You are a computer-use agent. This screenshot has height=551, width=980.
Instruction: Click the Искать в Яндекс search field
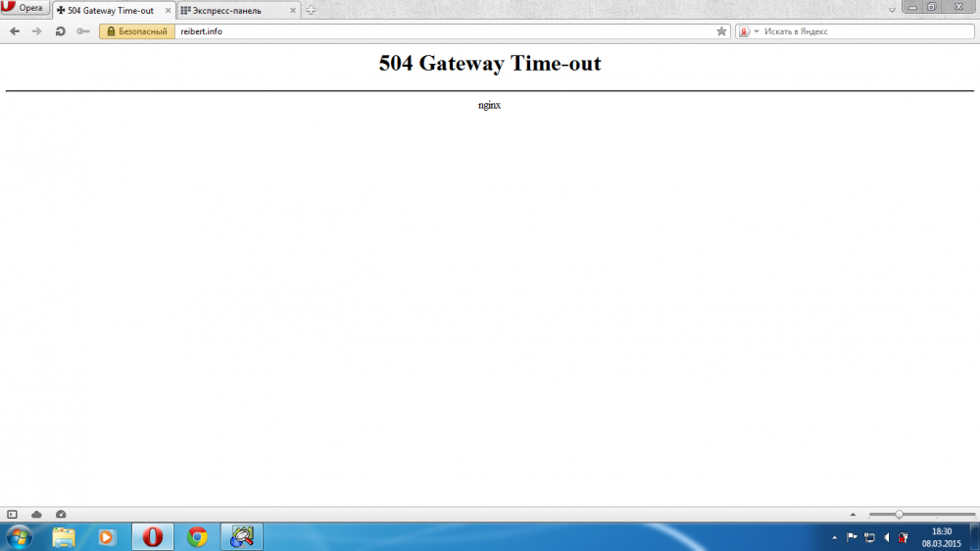(x=867, y=31)
